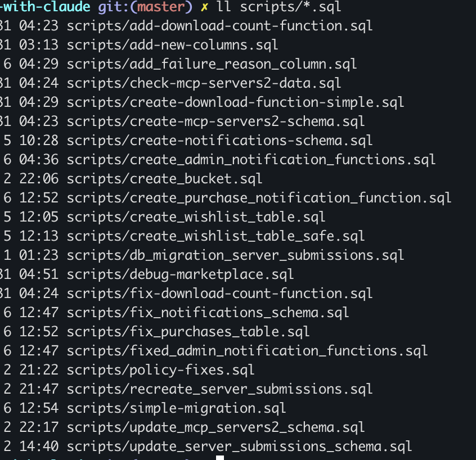Click fix_purchases_table.sql in the listing
Image resolution: width=476 pixels, height=460 pixels.
click(x=188, y=332)
